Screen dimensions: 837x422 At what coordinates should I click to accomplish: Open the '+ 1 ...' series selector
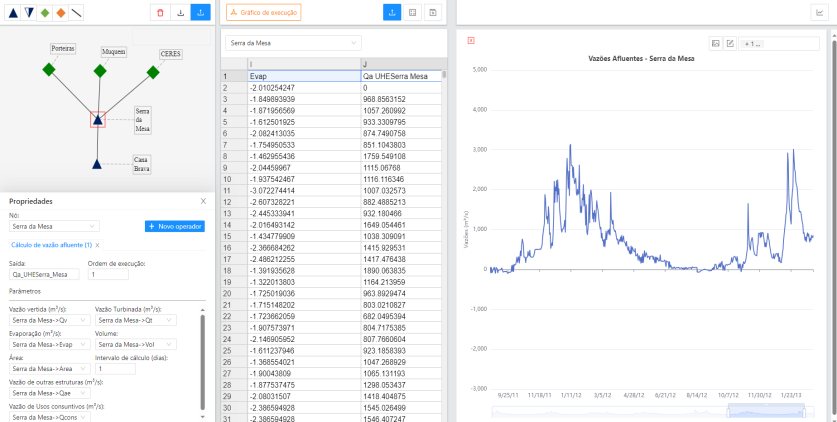(779, 44)
